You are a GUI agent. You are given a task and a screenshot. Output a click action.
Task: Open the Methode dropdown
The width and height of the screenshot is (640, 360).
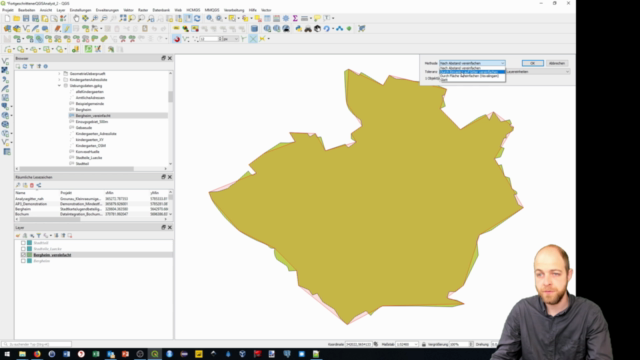(472, 63)
